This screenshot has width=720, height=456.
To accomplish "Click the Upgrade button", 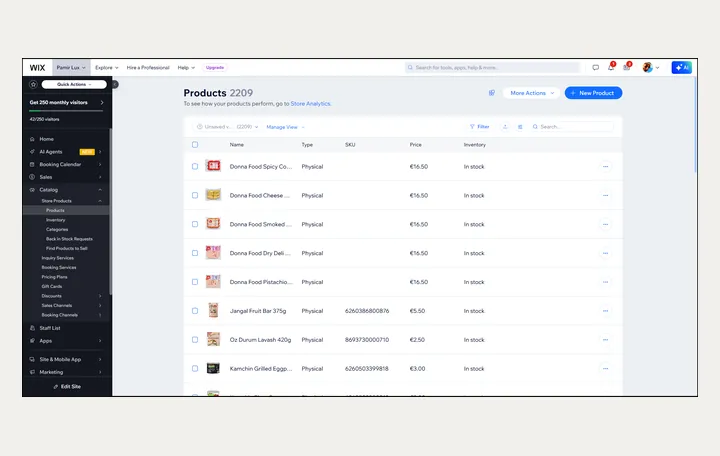I will (x=215, y=68).
